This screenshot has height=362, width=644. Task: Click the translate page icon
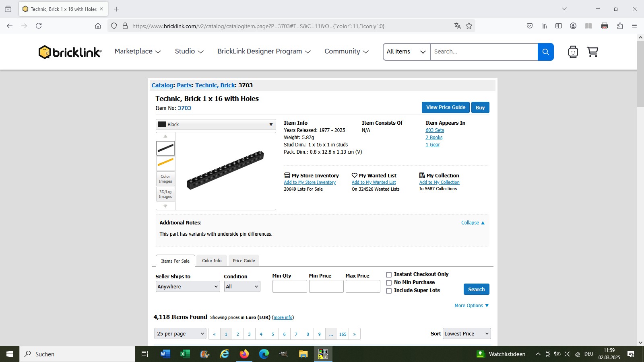point(457,26)
